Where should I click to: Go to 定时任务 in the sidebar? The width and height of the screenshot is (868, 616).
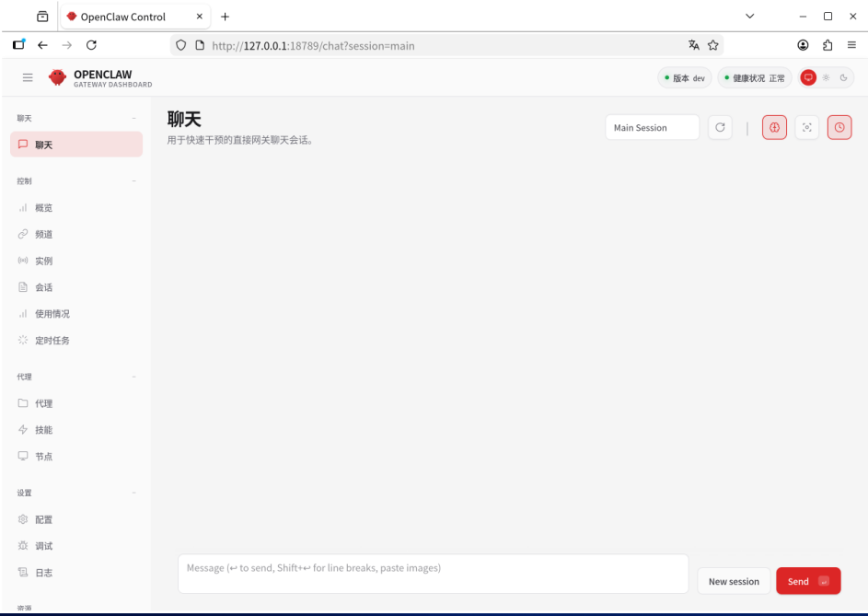[x=52, y=341]
